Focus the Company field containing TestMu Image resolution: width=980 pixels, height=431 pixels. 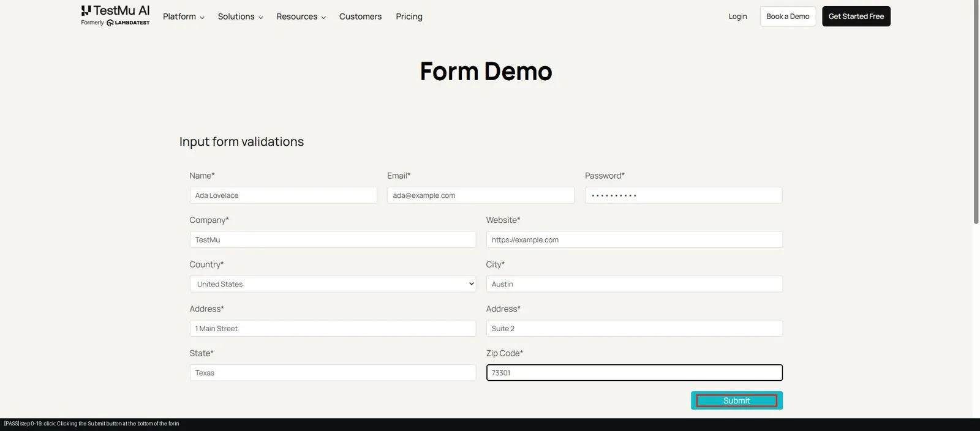[333, 239]
